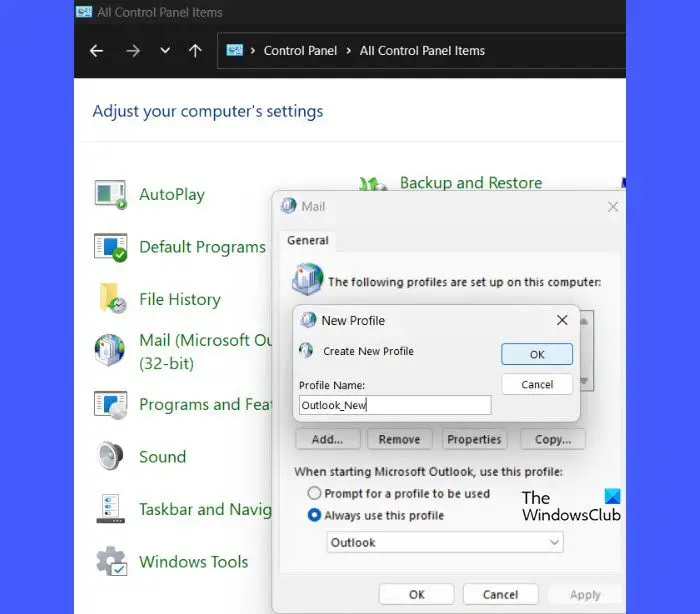Click the Programs and Features icon
Image resolution: width=700 pixels, height=614 pixels.
pos(110,405)
